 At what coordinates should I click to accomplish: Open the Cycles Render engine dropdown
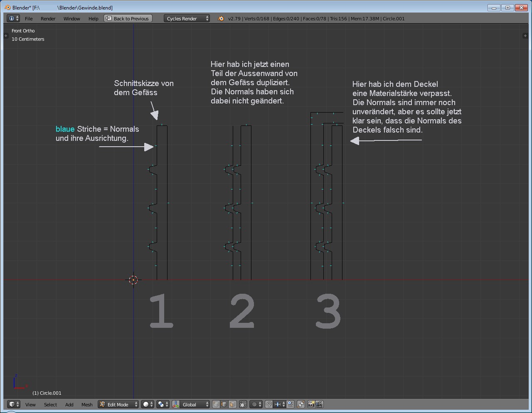point(187,18)
